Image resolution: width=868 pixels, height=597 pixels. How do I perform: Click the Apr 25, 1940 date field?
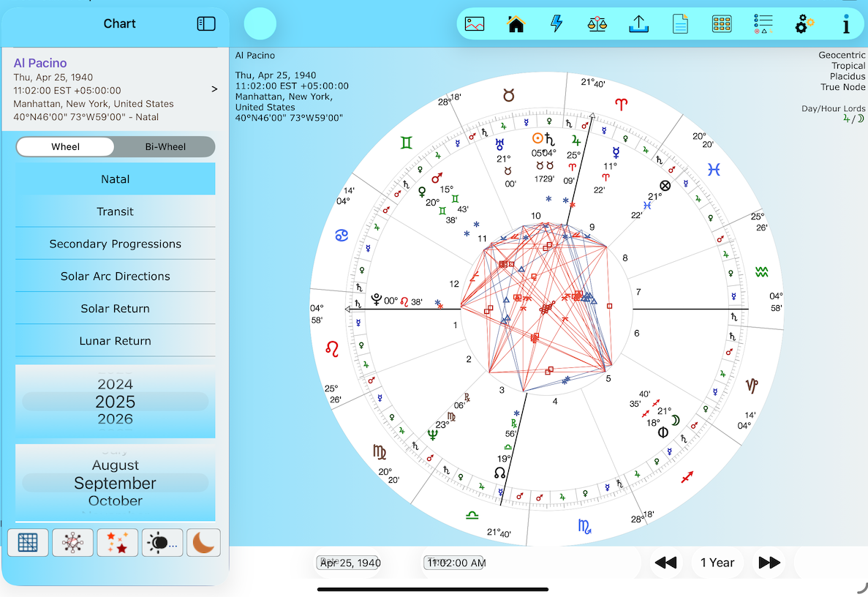pyautogui.click(x=350, y=563)
